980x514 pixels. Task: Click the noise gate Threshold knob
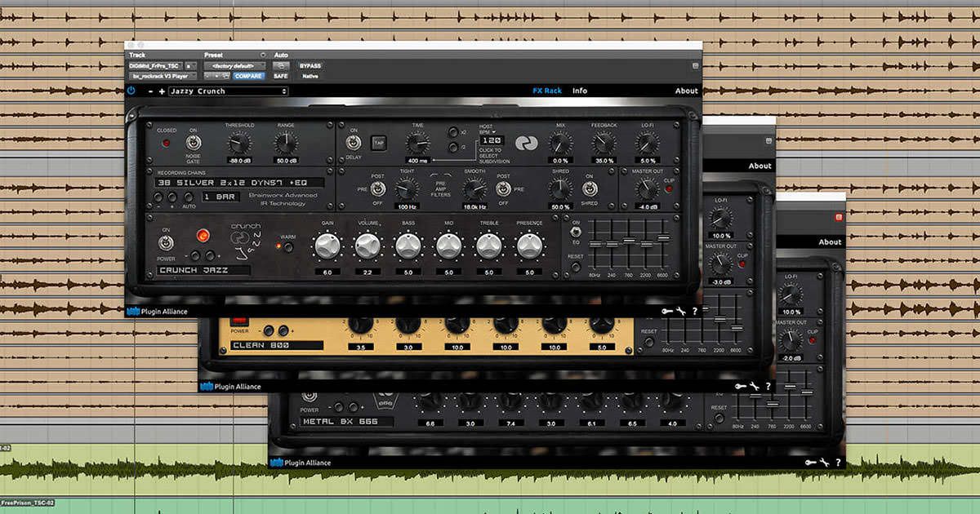click(239, 144)
